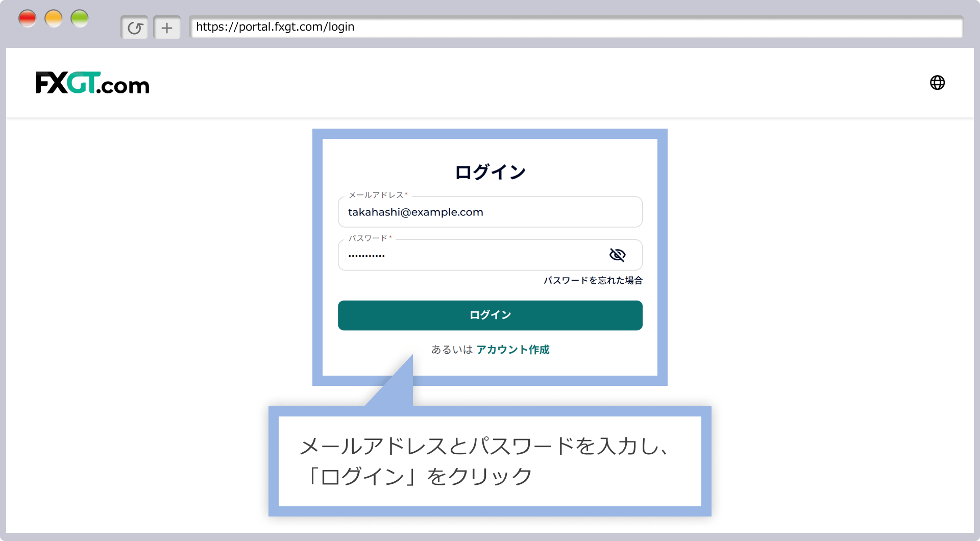Click the takahashi@example.com email text
The image size is (980, 541).
point(415,212)
